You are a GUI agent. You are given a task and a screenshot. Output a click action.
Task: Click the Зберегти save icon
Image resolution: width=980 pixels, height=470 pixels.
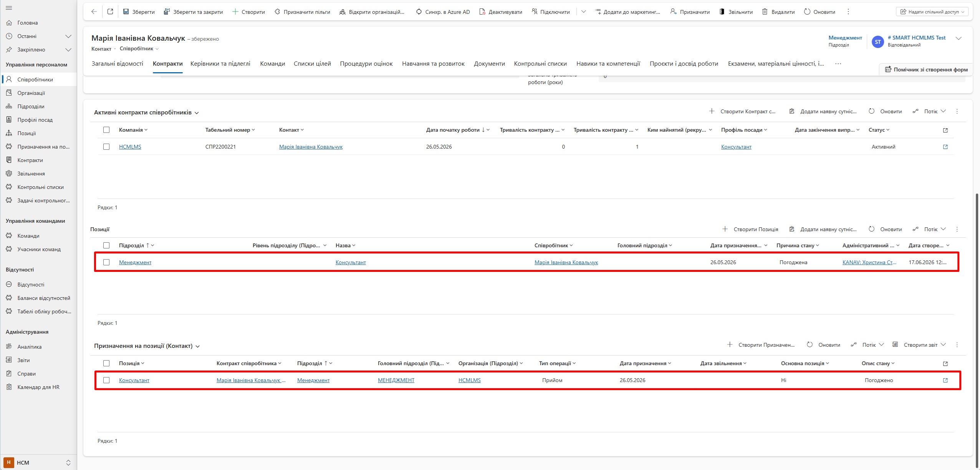(126, 12)
